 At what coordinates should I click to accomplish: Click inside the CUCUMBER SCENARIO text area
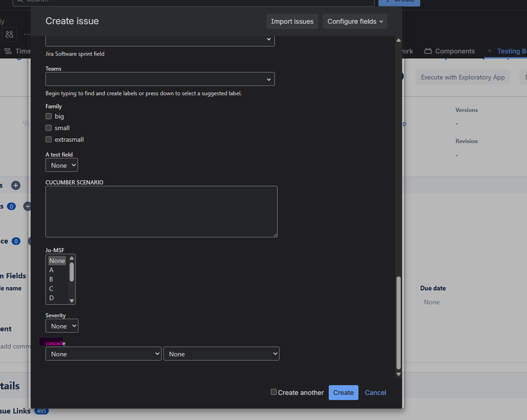tap(161, 211)
